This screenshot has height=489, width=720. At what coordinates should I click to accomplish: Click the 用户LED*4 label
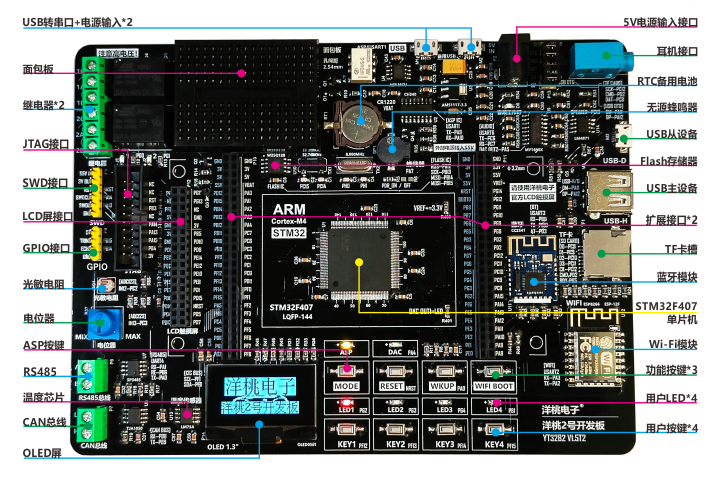pos(671,398)
